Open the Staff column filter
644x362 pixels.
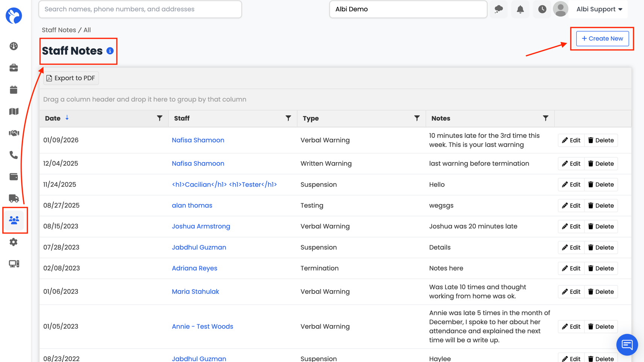coord(288,118)
